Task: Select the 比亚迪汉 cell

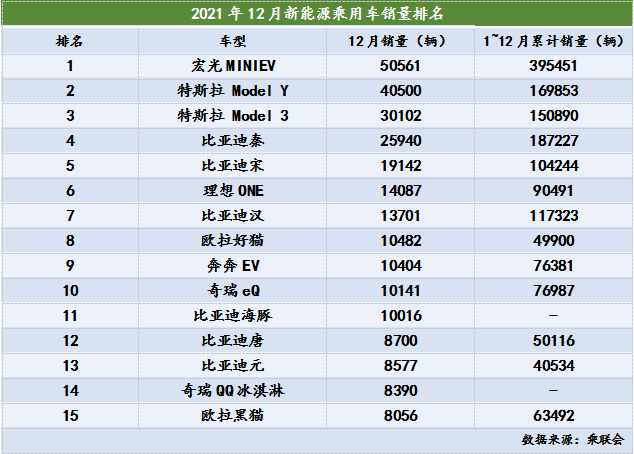Action: (233, 216)
